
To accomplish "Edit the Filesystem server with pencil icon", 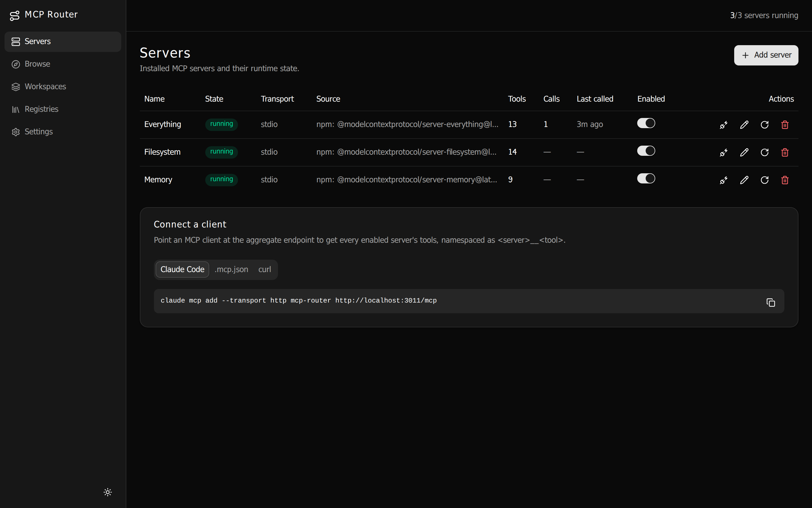I will pos(744,152).
